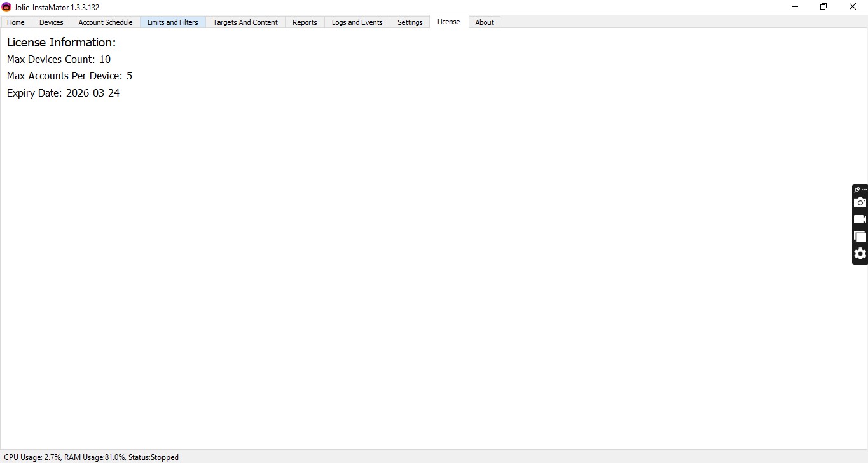The image size is (868, 463).
Task: Click the Expiry Date text line
Action: pyautogui.click(x=63, y=93)
